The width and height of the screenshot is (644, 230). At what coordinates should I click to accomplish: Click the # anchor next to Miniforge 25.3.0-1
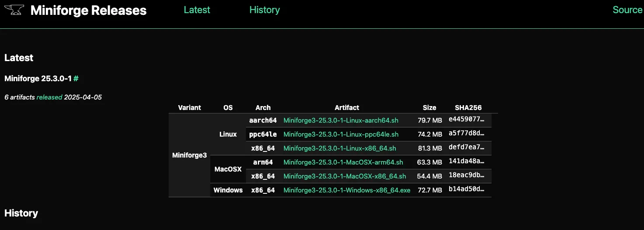pos(76,79)
